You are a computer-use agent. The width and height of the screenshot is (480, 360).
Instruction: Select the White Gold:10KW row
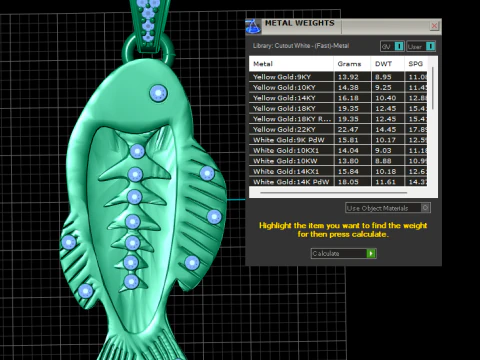pyautogui.click(x=338, y=161)
